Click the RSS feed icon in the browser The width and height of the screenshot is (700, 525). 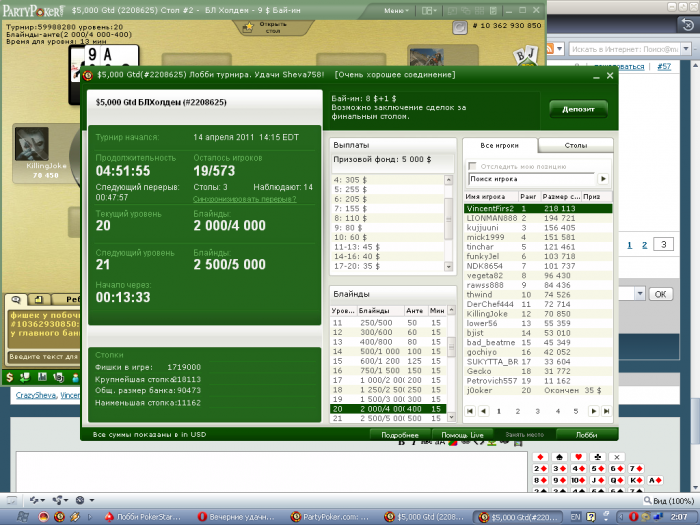click(x=550, y=49)
